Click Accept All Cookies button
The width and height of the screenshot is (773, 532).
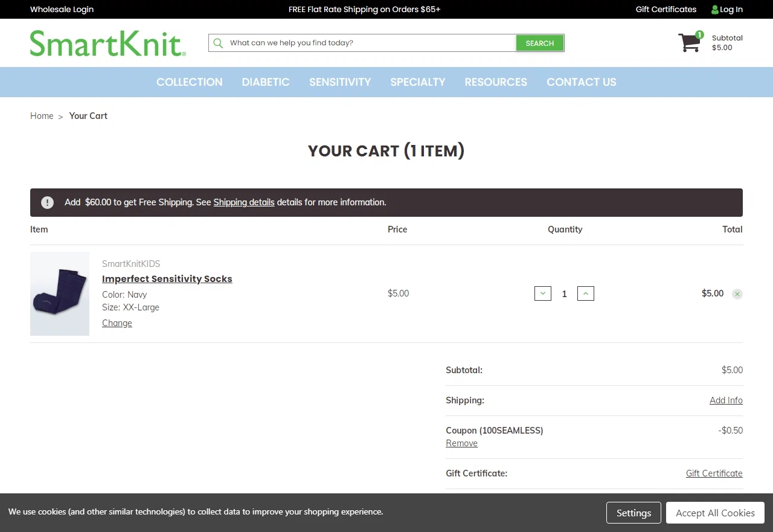(715, 513)
